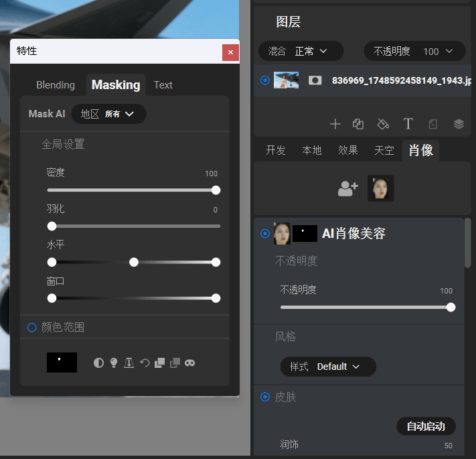Screen dimensions: 476x459
Task: Close the 特性 properties dialog
Action: (230, 52)
